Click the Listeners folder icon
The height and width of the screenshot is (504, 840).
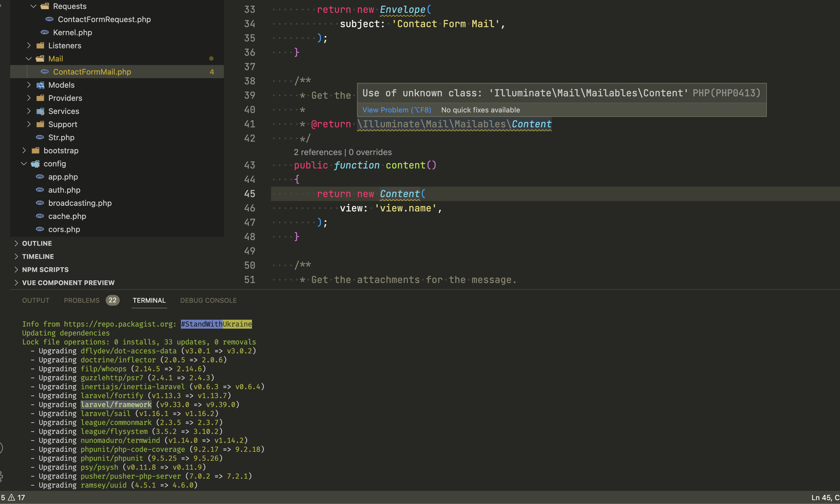point(41,46)
